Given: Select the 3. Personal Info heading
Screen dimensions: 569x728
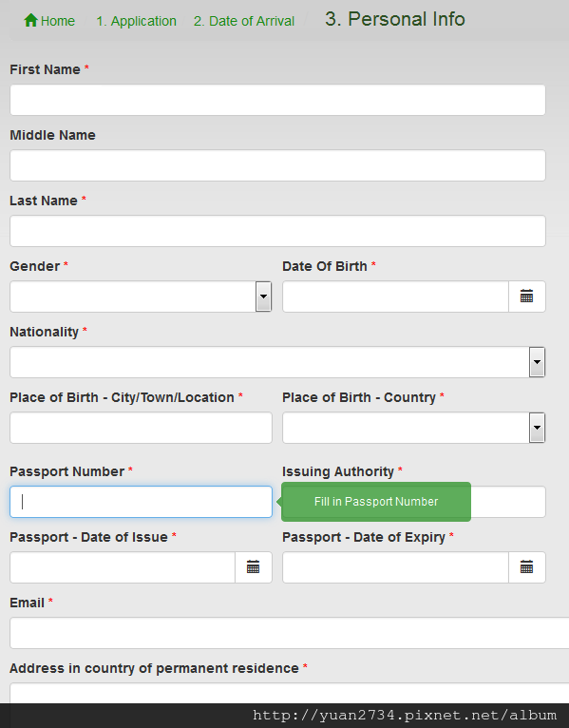Looking at the screenshot, I should tap(395, 19).
